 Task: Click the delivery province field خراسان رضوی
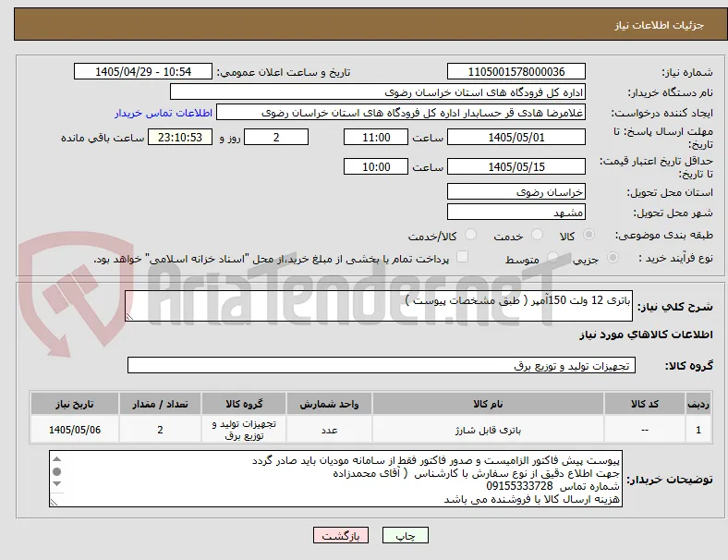tap(516, 192)
